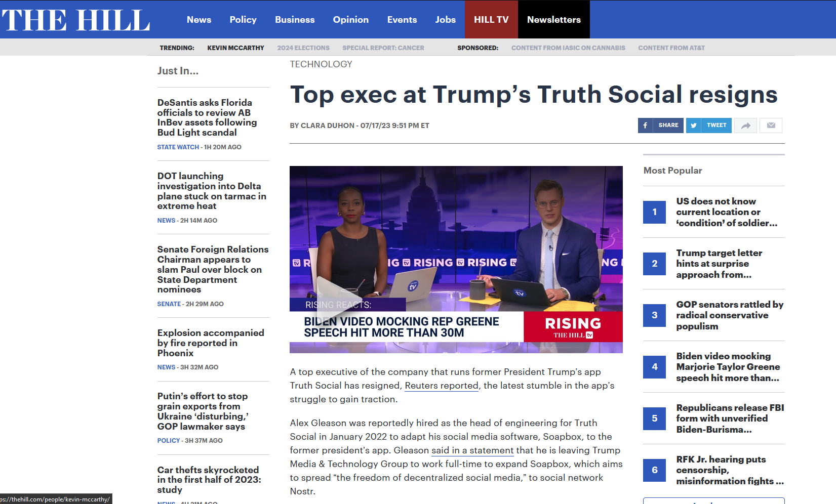Click Most Popular rank 5 badge

(655, 418)
